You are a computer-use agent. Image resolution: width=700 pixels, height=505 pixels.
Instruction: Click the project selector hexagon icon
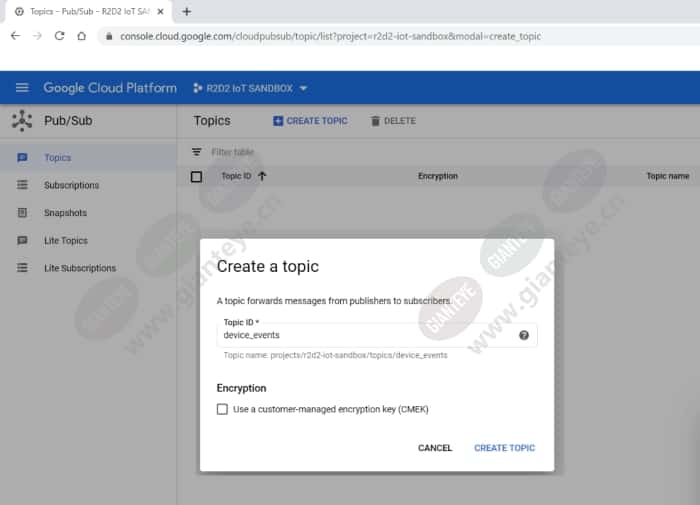(197, 88)
